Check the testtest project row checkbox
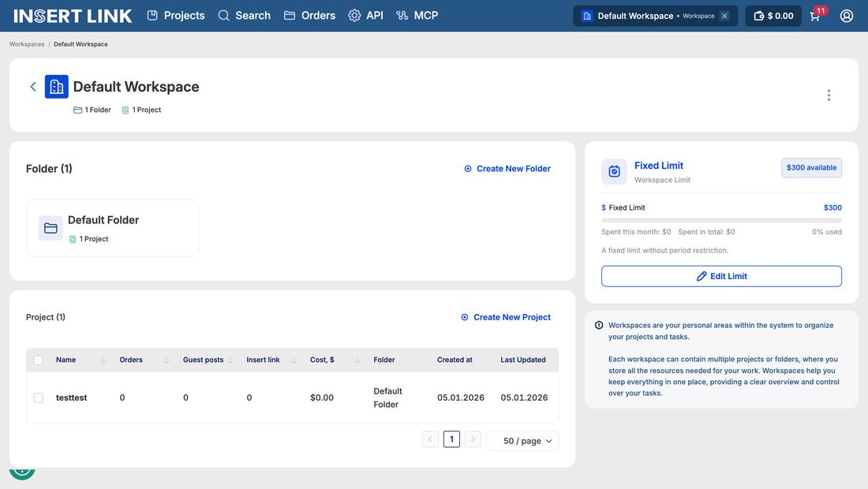868x489 pixels. (38, 398)
